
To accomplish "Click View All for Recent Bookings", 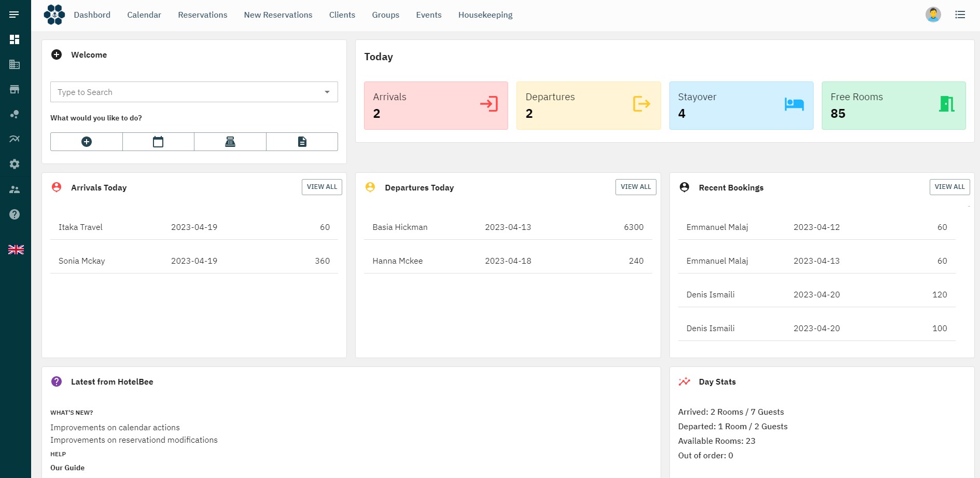I will coord(949,187).
